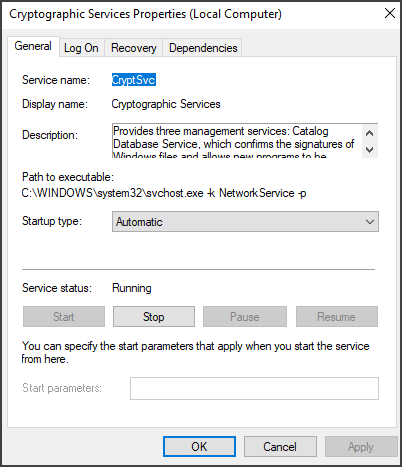The width and height of the screenshot is (402, 467).
Task: Click the Start service button
Action: tap(64, 317)
